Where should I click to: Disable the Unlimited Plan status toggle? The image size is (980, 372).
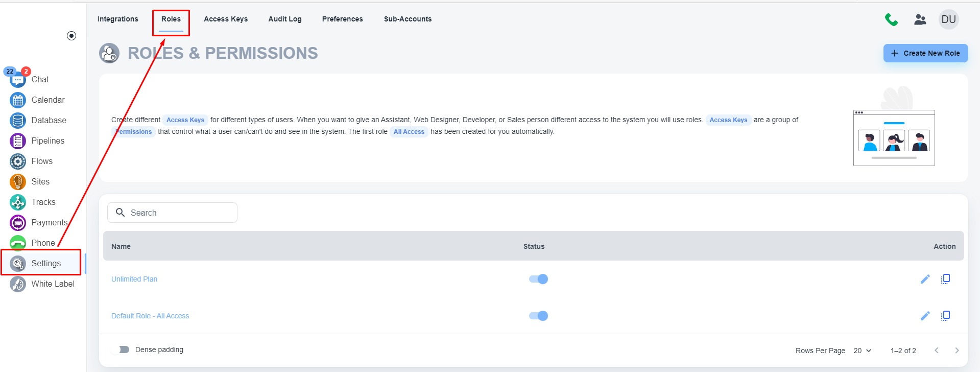click(539, 279)
